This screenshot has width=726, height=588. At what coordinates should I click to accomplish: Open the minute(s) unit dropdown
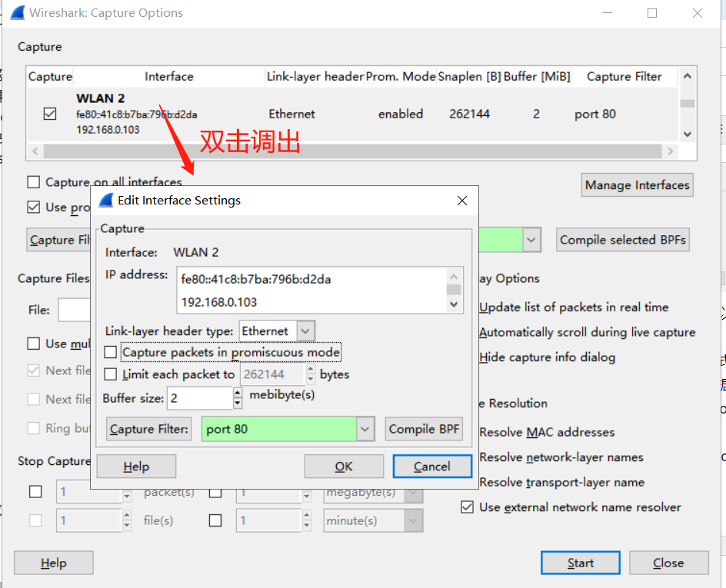click(413, 520)
